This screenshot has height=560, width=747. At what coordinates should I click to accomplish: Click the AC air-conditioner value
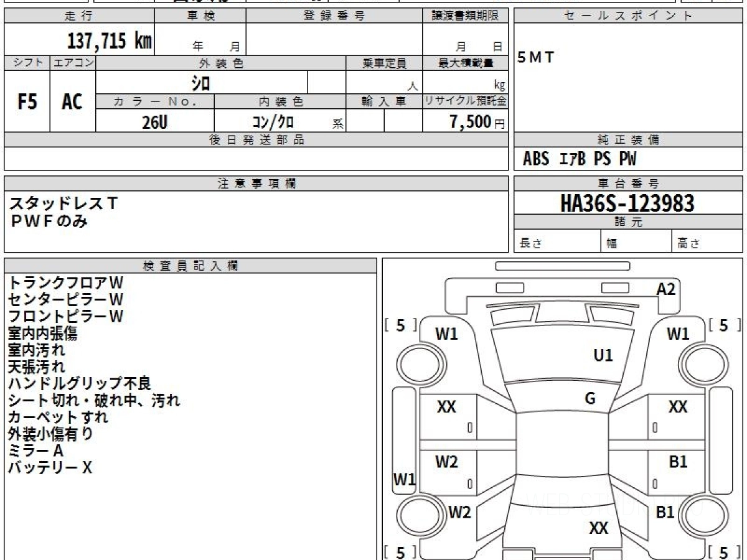[72, 102]
